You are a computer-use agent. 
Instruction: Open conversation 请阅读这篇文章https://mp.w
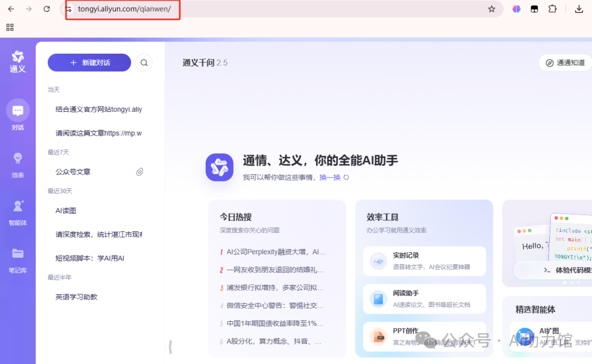(99, 133)
